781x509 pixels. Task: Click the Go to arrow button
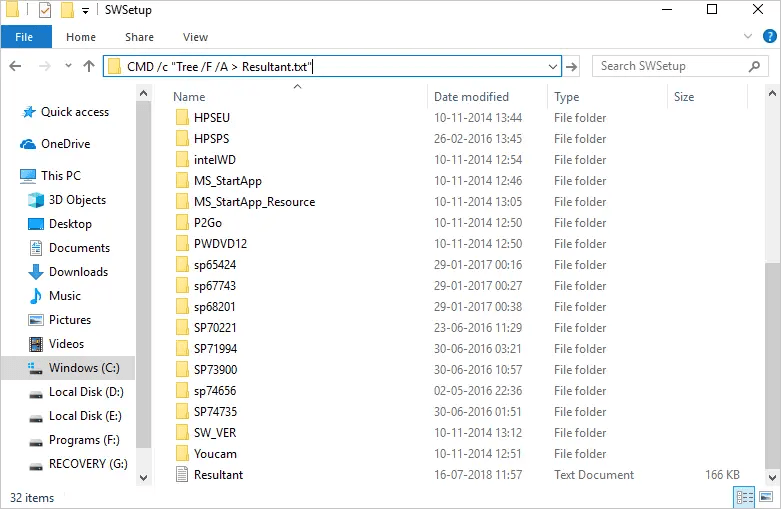pos(572,66)
